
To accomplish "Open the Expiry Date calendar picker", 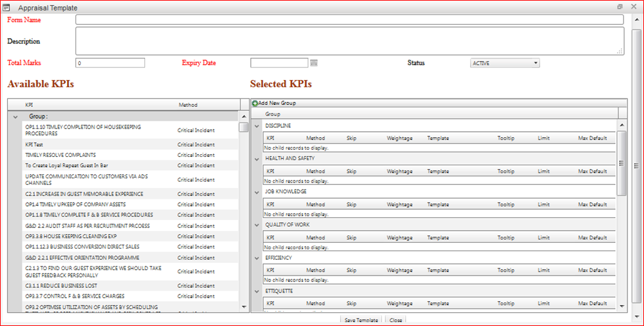I will [314, 63].
